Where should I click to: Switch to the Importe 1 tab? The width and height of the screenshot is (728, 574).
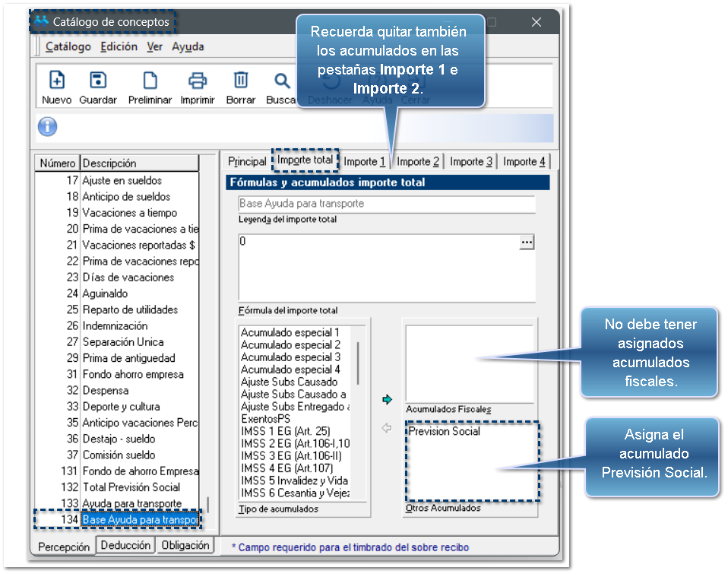coord(364,161)
